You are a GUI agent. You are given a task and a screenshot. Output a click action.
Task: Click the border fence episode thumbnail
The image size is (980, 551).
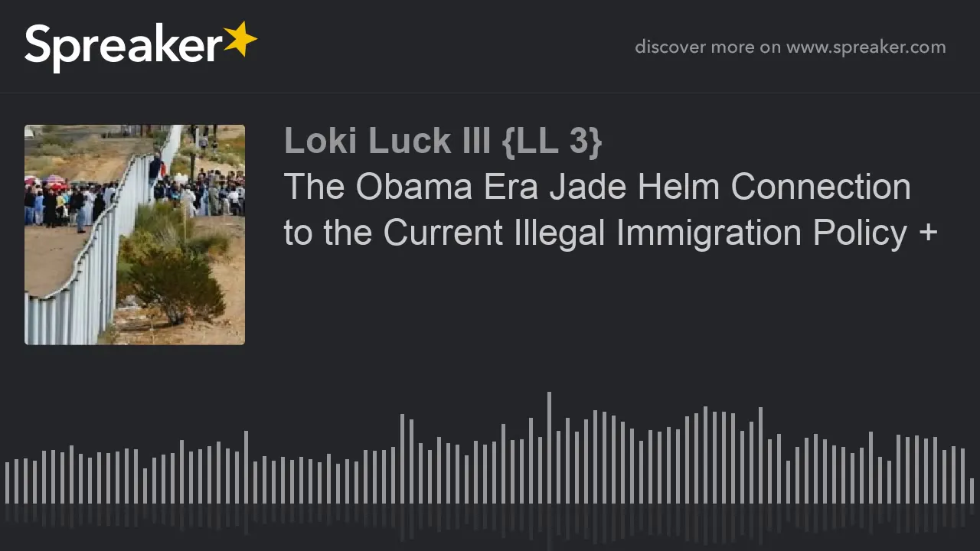[135, 235]
